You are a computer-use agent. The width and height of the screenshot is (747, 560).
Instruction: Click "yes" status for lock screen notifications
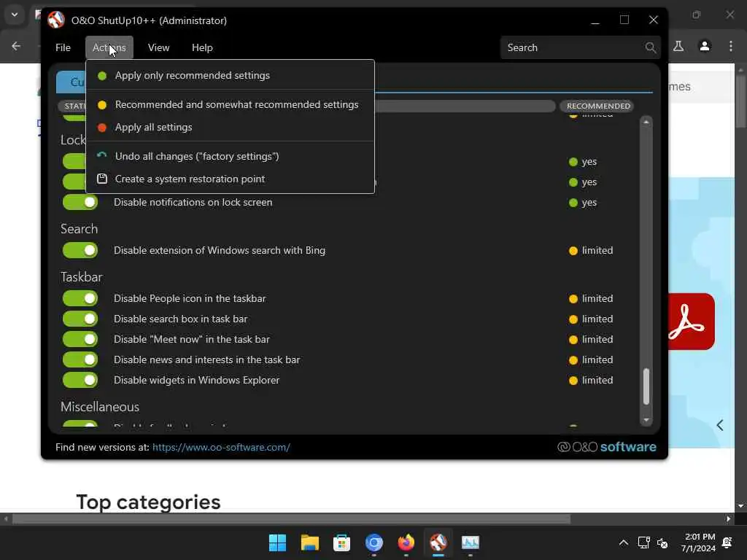[x=583, y=203]
